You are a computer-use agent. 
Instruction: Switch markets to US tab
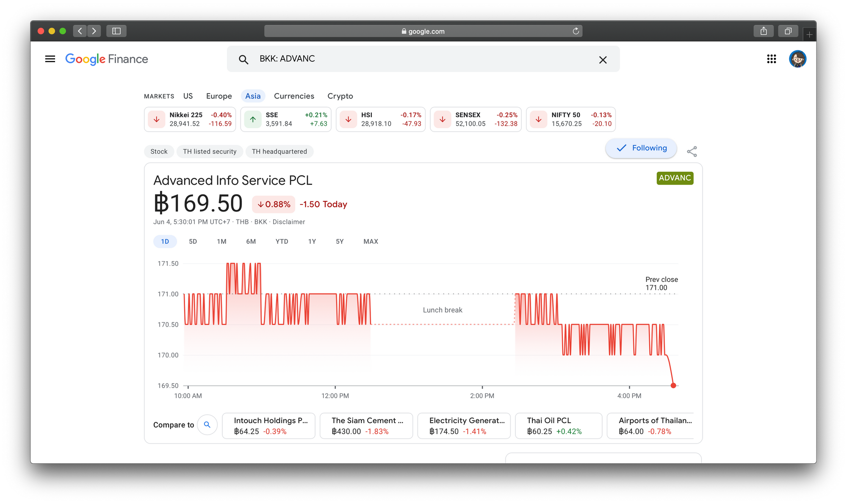click(x=188, y=96)
